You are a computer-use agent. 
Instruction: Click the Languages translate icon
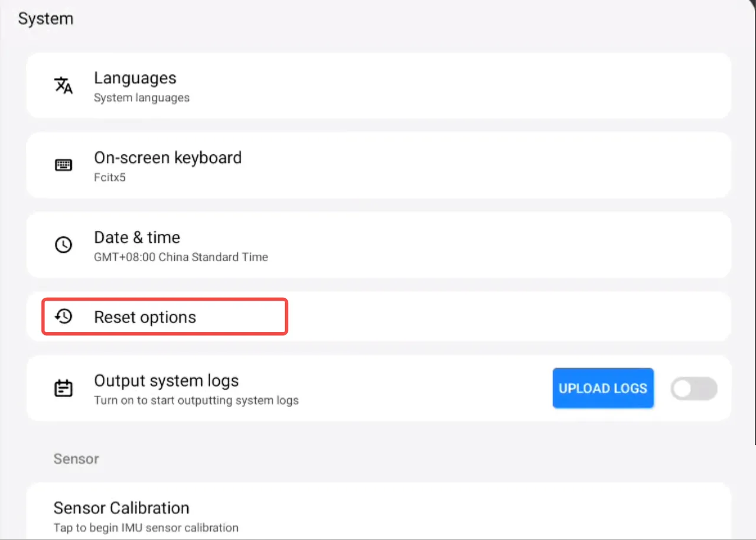[x=63, y=86]
